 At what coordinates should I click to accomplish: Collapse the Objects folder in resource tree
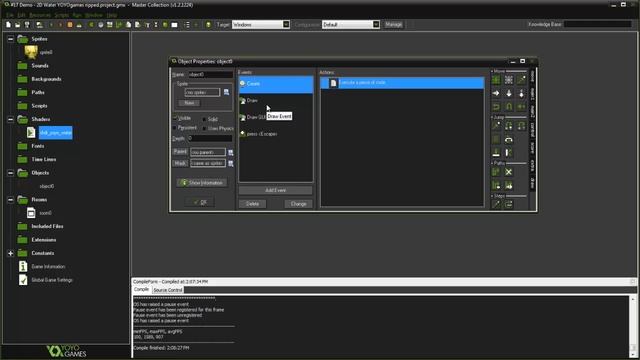coord(11,173)
